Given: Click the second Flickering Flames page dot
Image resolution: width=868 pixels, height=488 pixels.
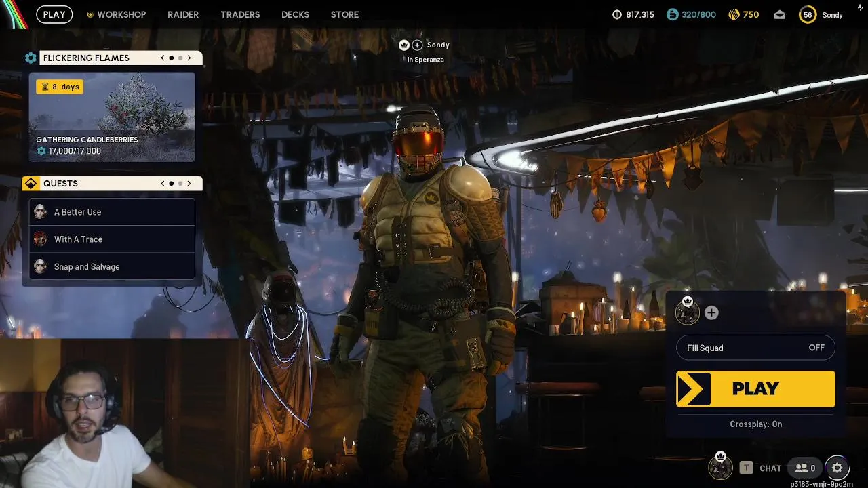Looking at the screenshot, I should 180,58.
